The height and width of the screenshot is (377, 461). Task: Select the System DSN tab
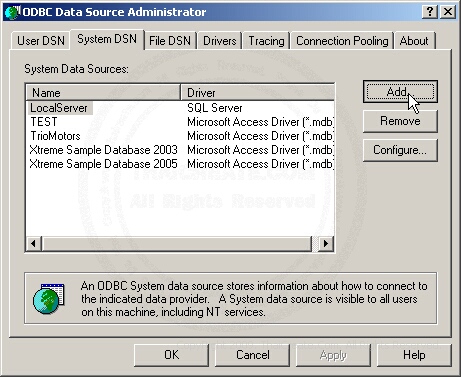(107, 39)
